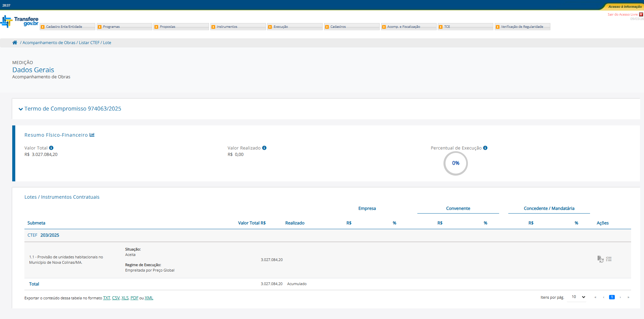Click Listar CTEF in the breadcrumb

[x=89, y=43]
